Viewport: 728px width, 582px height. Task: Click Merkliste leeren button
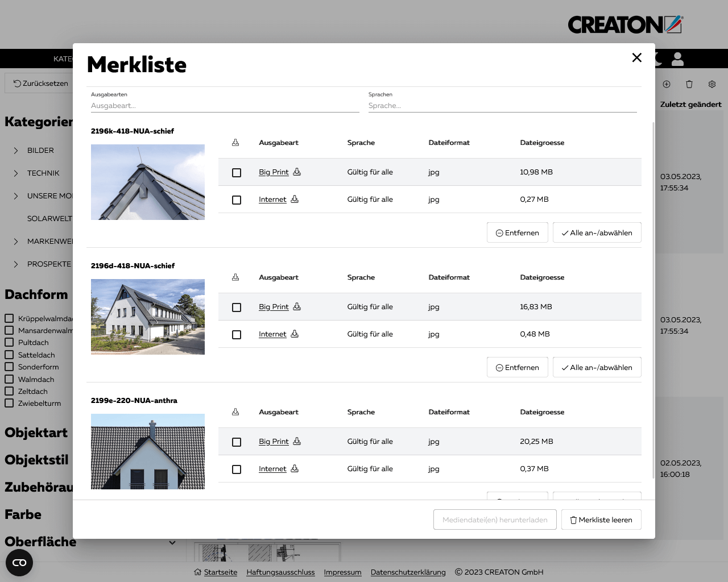point(601,519)
